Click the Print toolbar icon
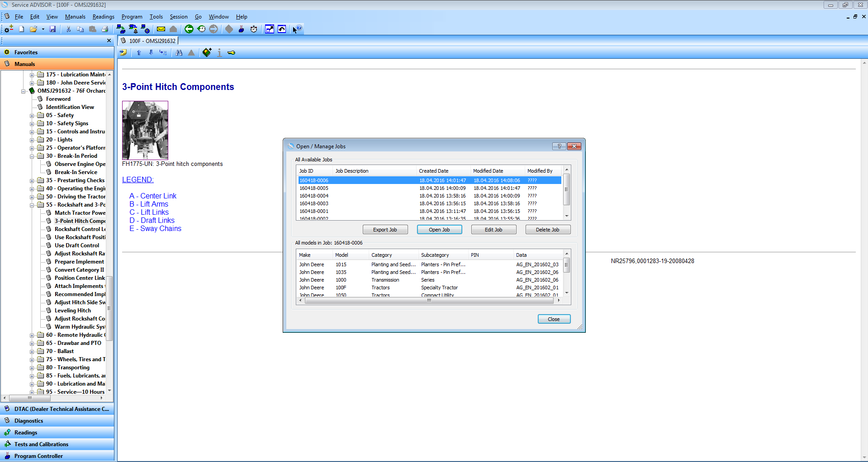The height and width of the screenshot is (462, 868). coord(105,29)
